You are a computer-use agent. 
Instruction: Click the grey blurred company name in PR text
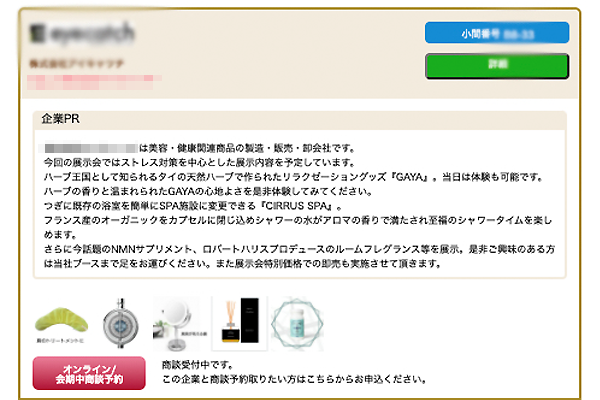pyautogui.click(x=91, y=148)
